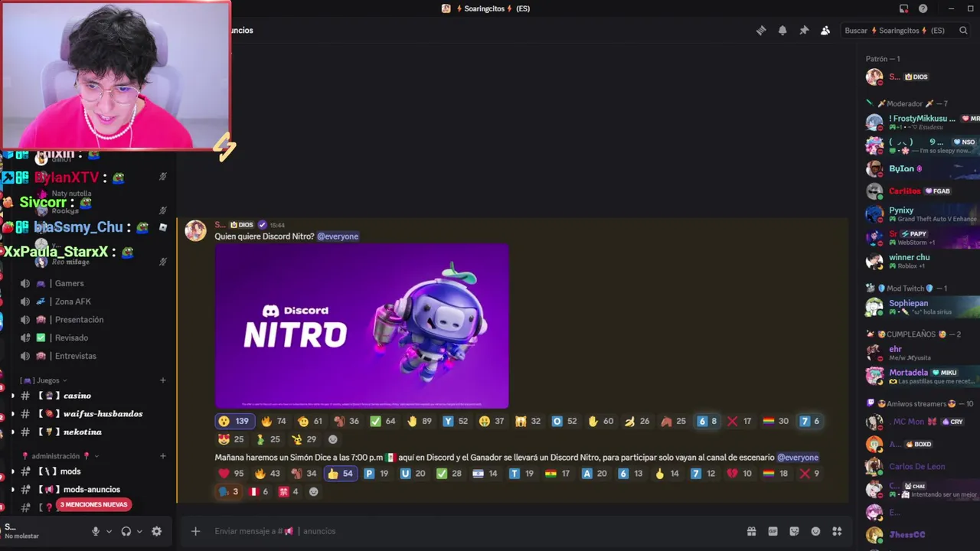The width and height of the screenshot is (980, 551).
Task: Open winner chu member profile
Action: [922, 261]
